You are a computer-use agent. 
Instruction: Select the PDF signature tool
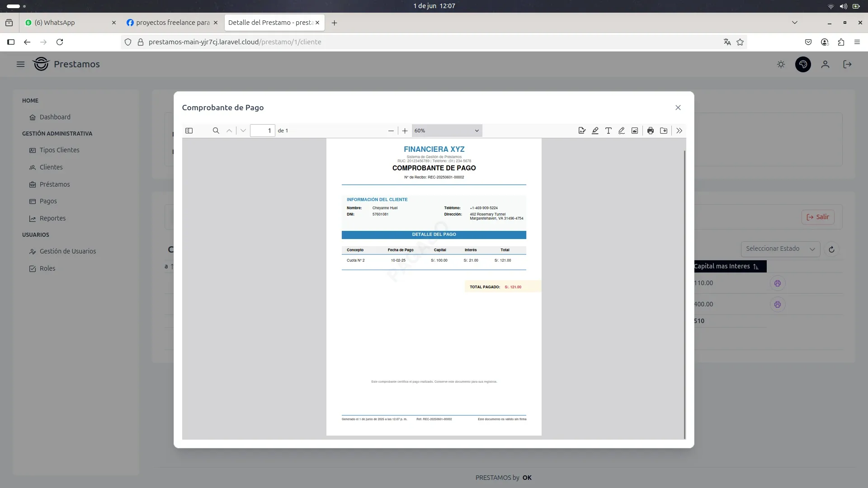(x=582, y=131)
